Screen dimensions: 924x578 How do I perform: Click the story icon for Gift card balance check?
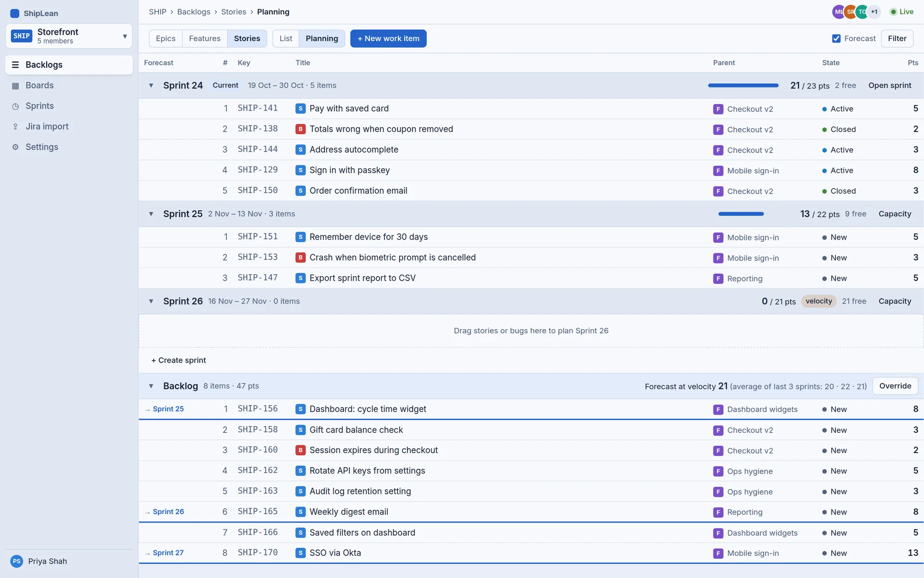300,430
